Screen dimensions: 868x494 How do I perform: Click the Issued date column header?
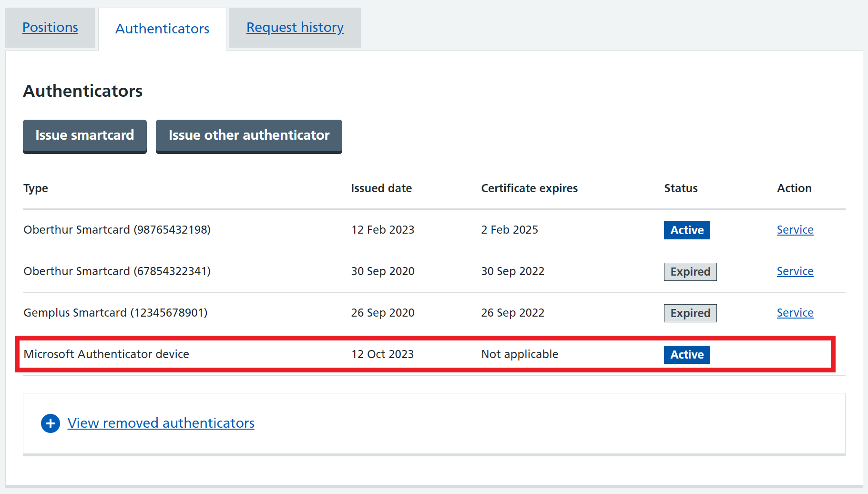pyautogui.click(x=381, y=188)
